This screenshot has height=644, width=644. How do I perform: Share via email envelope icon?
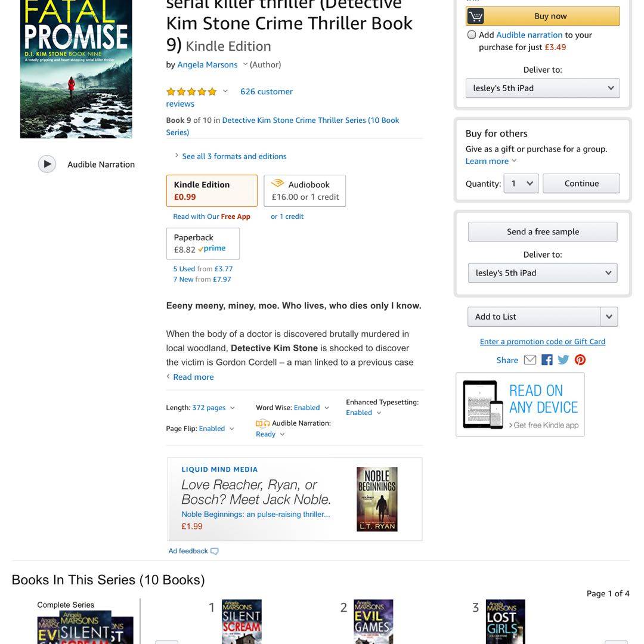[x=530, y=360]
